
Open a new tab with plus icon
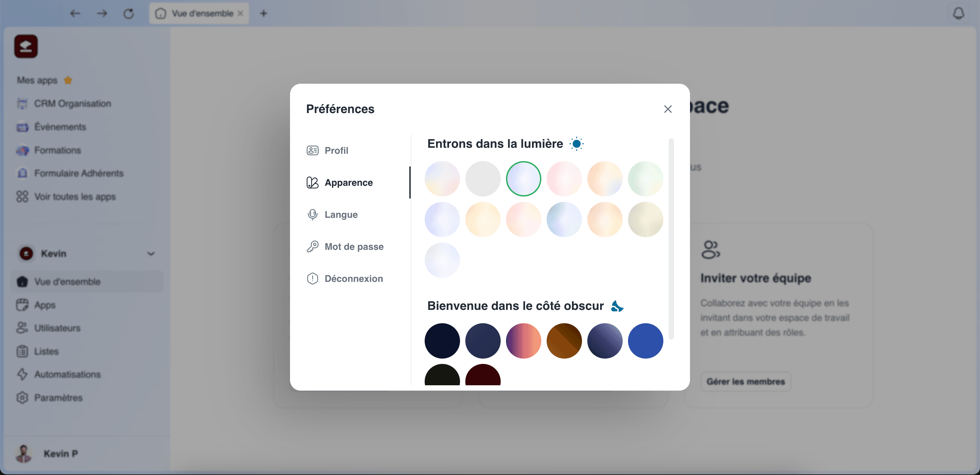pos(264,13)
